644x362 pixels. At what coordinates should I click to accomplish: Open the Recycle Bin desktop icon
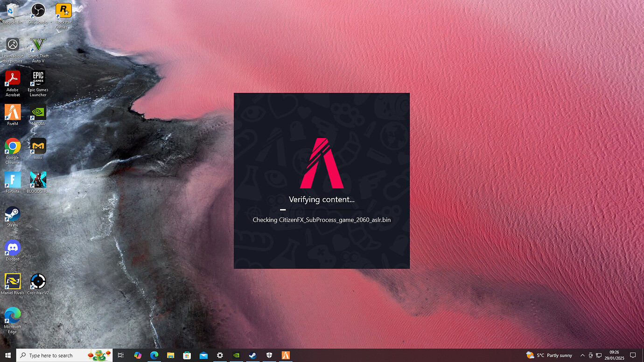[13, 13]
